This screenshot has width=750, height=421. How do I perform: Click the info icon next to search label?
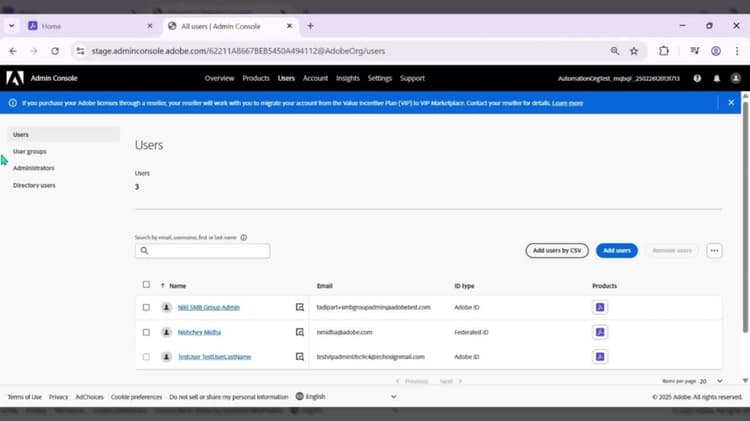click(x=243, y=237)
